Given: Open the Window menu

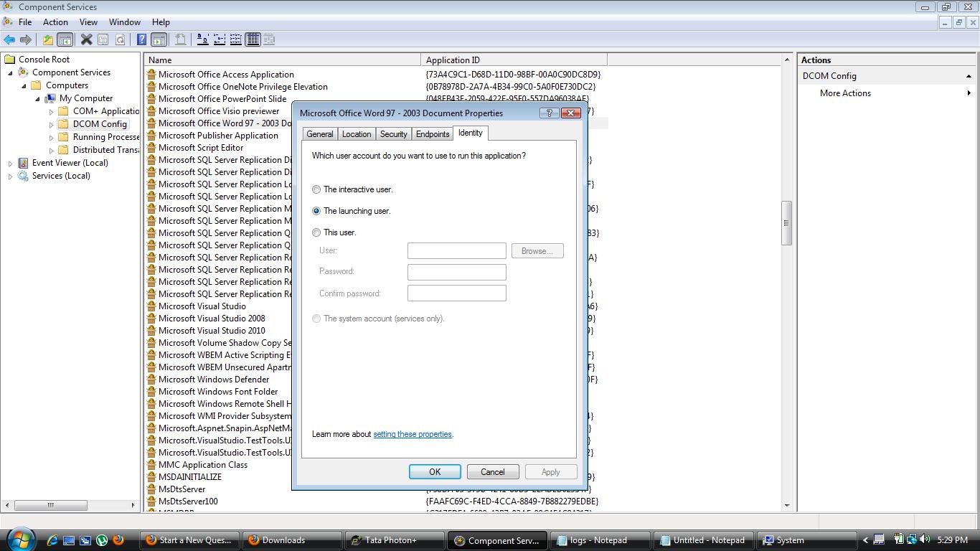Looking at the screenshot, I should click(125, 22).
